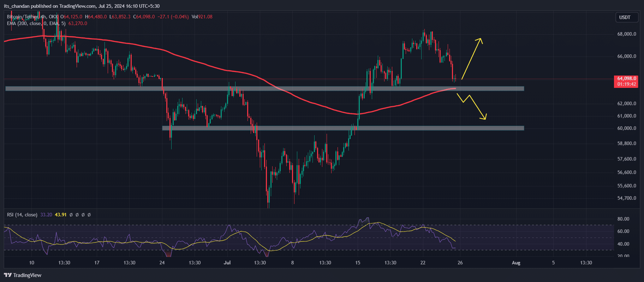
Task: Open the USDT currency selector
Action: tap(627, 17)
